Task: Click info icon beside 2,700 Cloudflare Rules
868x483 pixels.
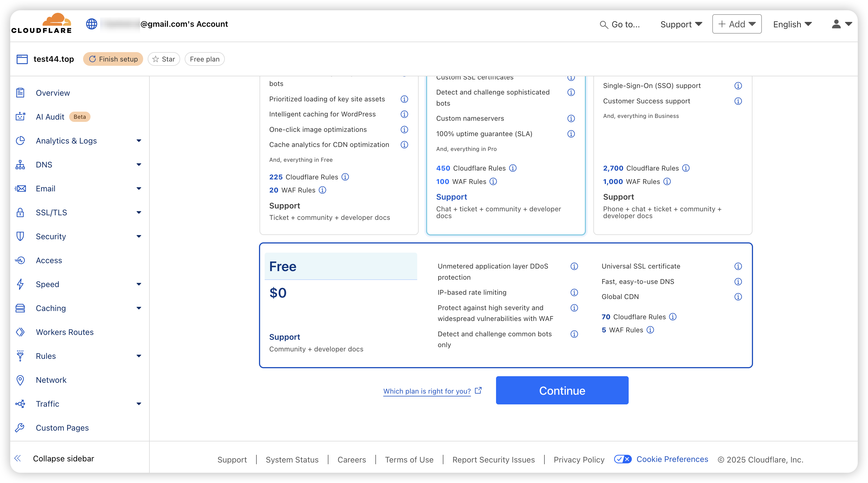Action: click(686, 168)
